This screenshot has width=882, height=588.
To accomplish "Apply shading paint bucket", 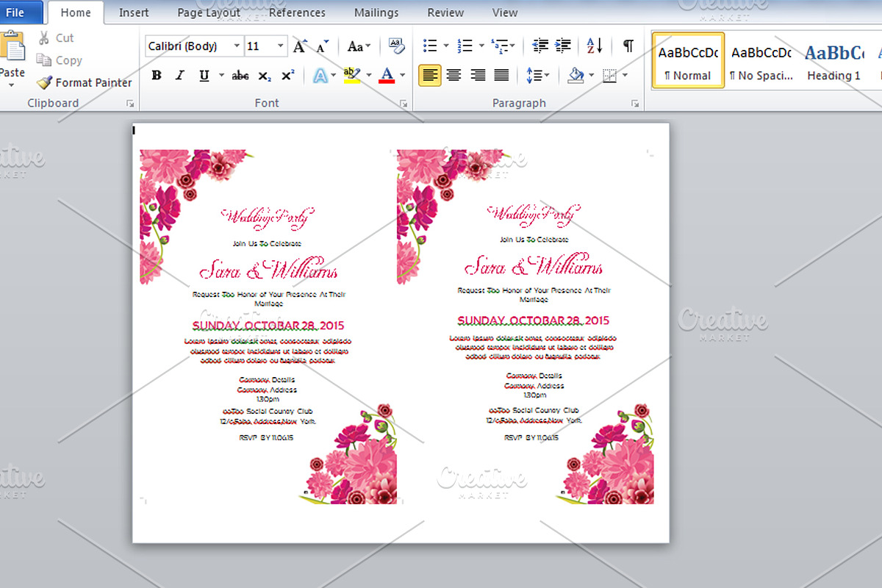I will coord(576,75).
